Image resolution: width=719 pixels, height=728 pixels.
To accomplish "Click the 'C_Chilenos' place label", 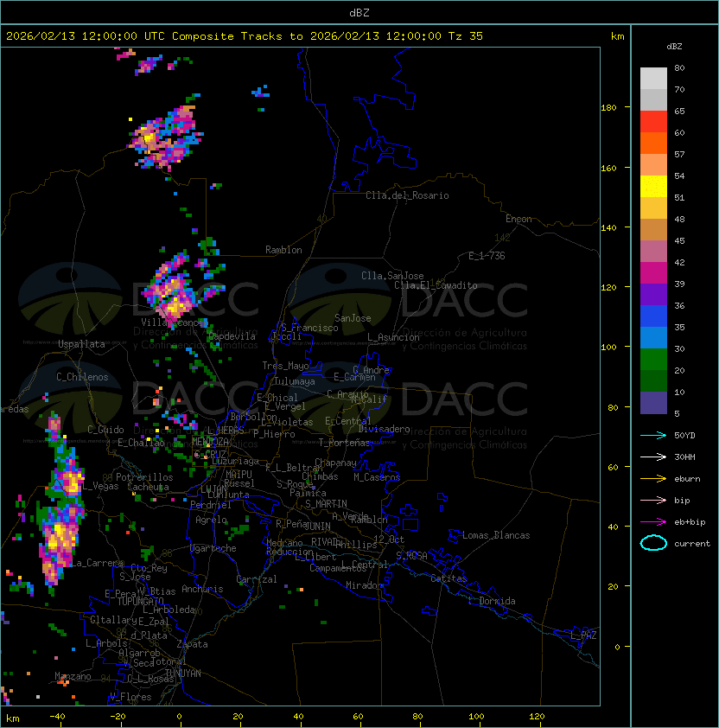I will pyautogui.click(x=82, y=377).
